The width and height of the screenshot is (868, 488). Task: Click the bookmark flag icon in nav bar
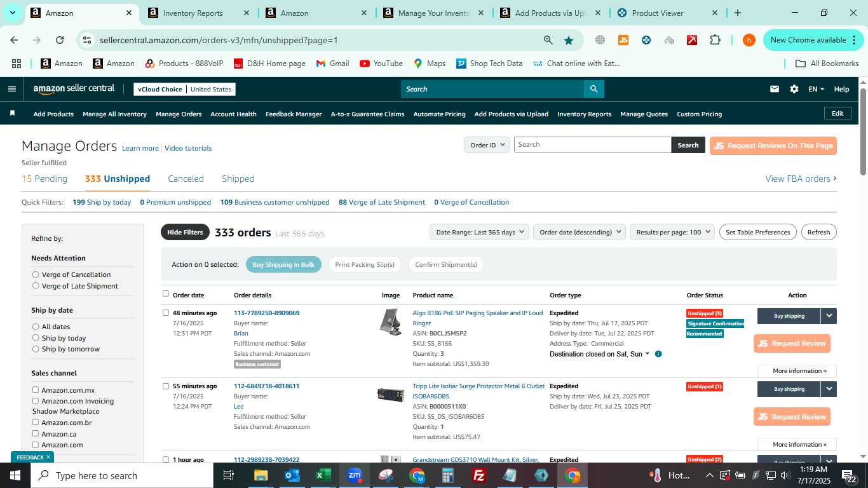[x=12, y=113]
